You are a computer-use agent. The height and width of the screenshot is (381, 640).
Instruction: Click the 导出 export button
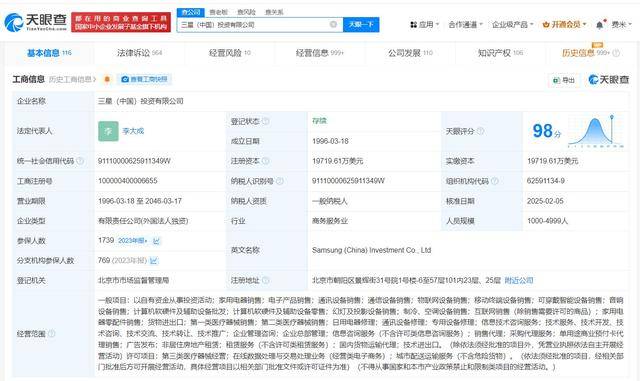pos(563,80)
